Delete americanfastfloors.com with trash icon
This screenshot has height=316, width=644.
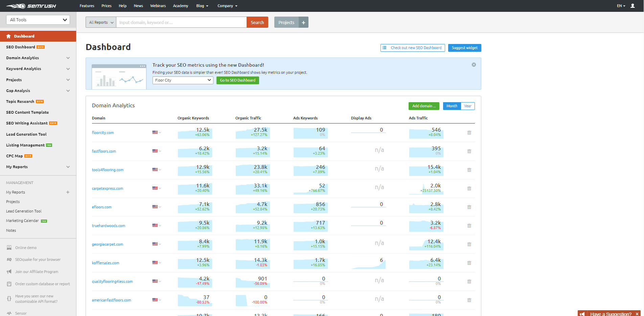pyautogui.click(x=469, y=300)
